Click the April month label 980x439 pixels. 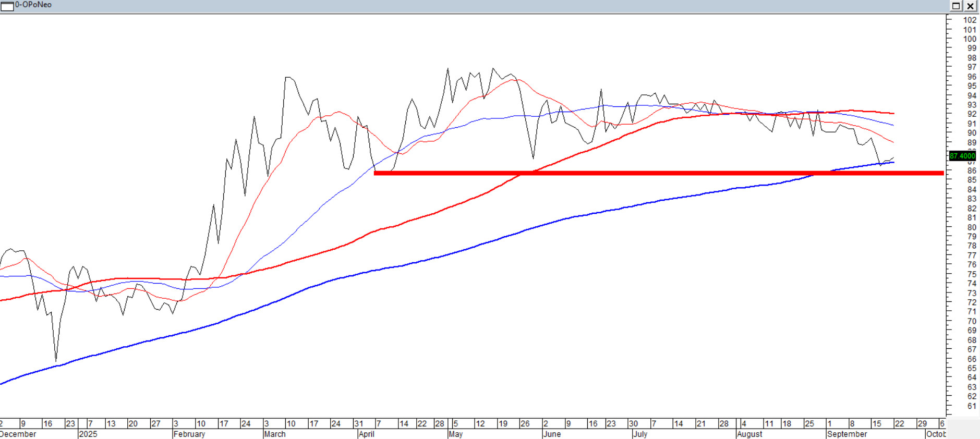(x=367, y=434)
